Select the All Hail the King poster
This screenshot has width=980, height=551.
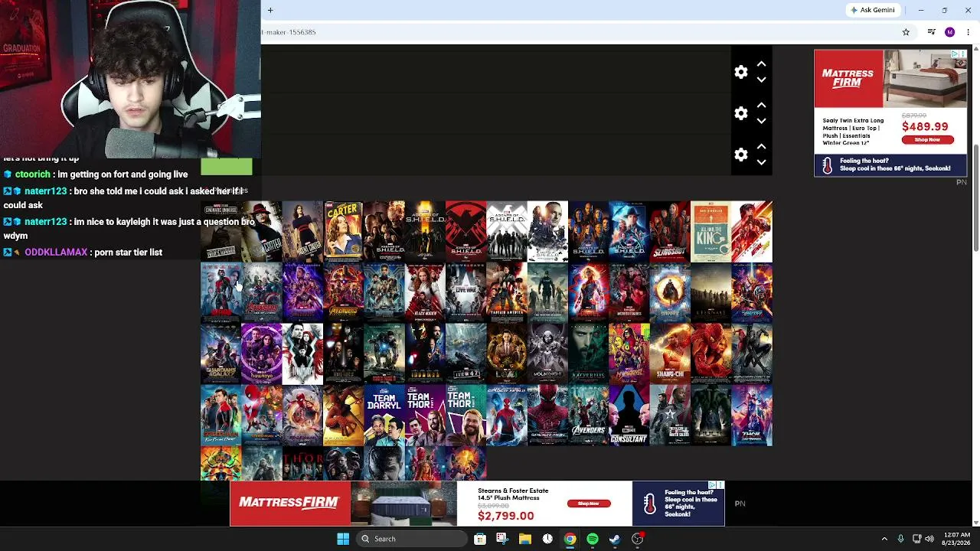(x=710, y=231)
